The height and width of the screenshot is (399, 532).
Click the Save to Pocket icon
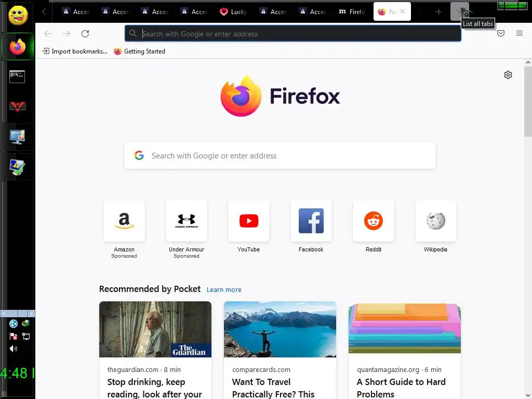(501, 33)
